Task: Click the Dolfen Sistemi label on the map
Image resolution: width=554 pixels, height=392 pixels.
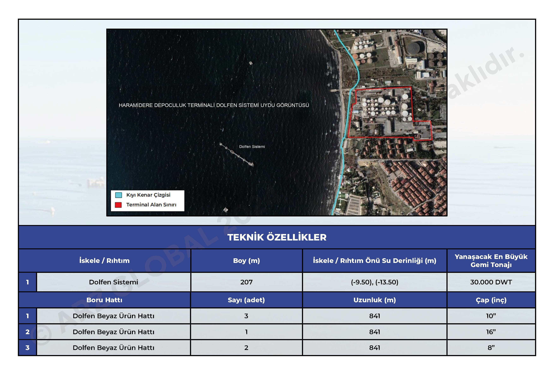Action: point(252,146)
